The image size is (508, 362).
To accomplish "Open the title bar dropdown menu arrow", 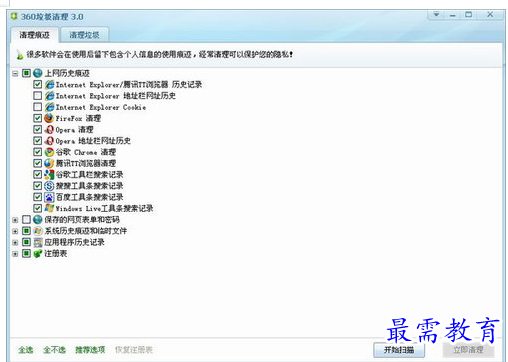I will [x=436, y=14].
